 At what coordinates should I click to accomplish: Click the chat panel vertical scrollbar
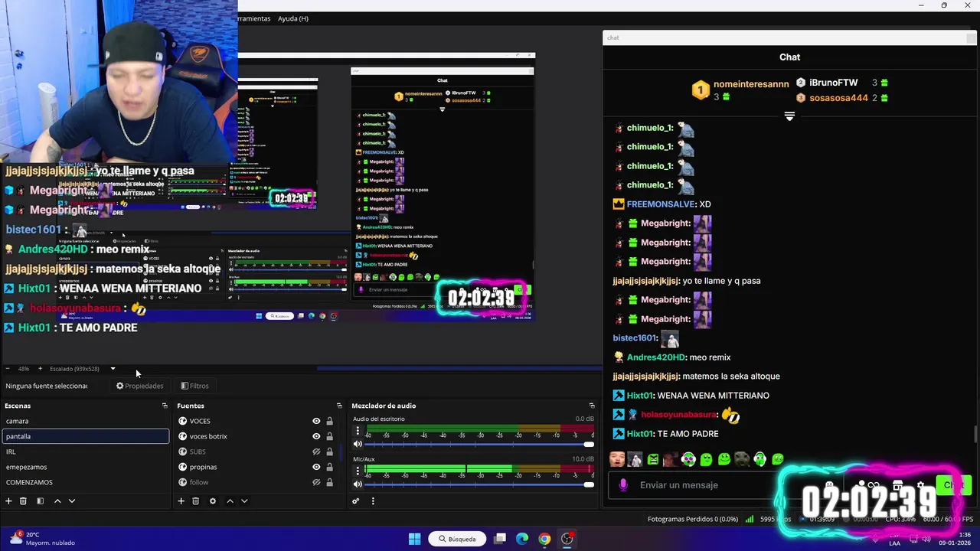coord(975,434)
